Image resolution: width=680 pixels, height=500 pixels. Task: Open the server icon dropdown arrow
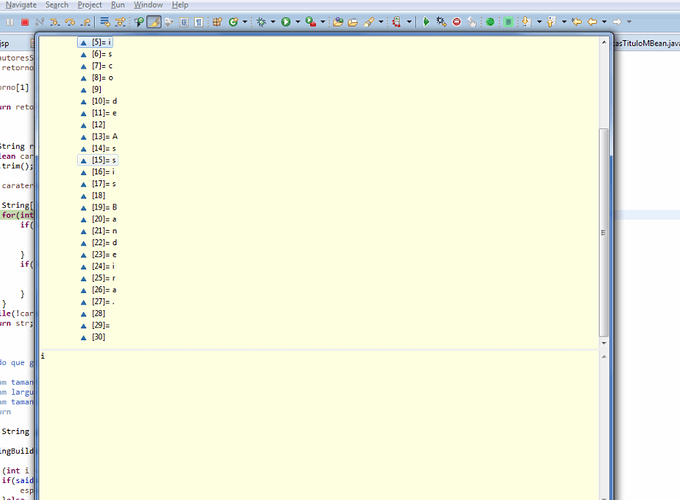(x=409, y=22)
